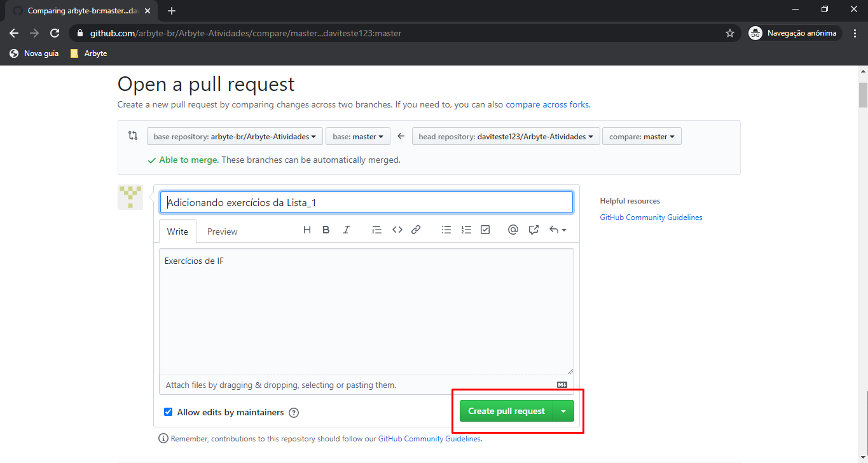Click the Helpful resources heading

630,201
